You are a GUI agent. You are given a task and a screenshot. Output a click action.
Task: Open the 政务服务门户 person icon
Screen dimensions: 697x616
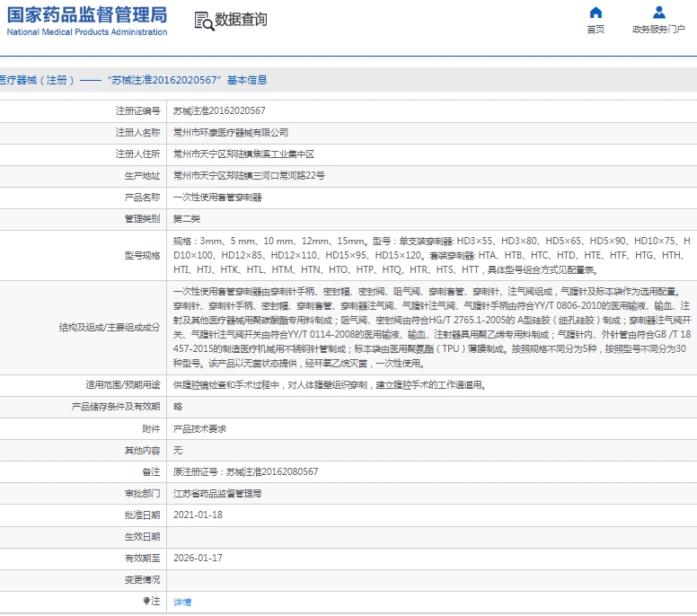pyautogui.click(x=658, y=13)
